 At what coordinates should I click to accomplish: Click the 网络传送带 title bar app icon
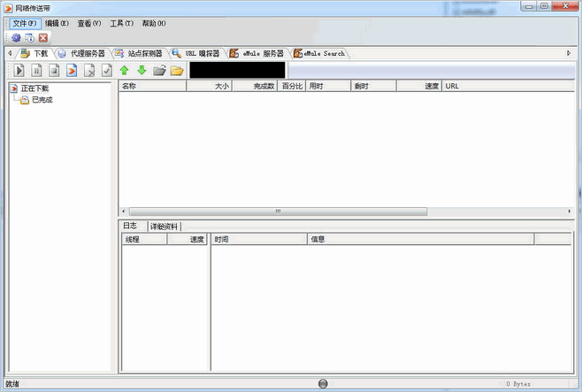coord(9,8)
